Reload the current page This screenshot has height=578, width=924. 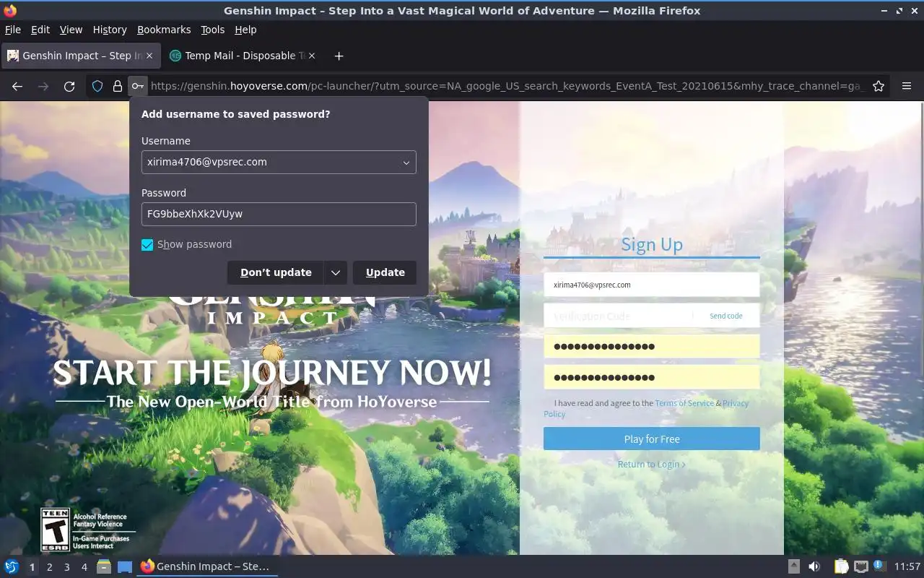(x=69, y=86)
